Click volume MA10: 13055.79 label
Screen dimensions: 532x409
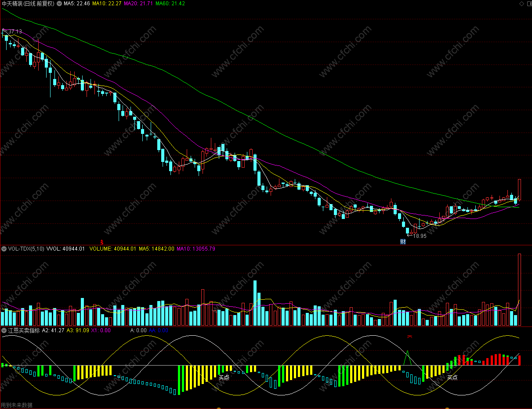[x=196, y=249]
